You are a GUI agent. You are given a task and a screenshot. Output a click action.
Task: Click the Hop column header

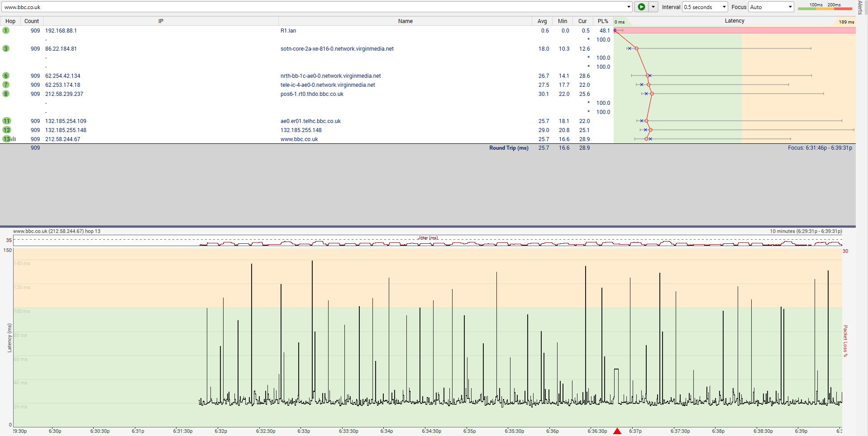10,21
